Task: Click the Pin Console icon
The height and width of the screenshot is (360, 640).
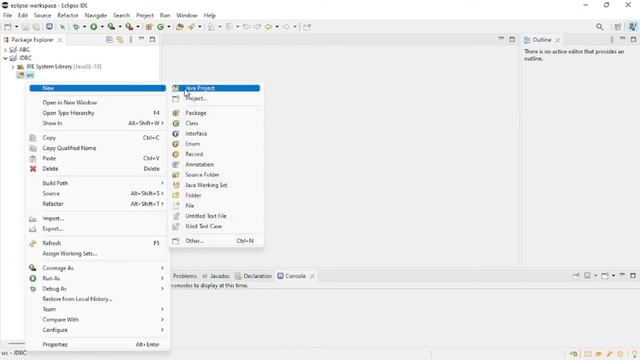Action: [576, 276]
